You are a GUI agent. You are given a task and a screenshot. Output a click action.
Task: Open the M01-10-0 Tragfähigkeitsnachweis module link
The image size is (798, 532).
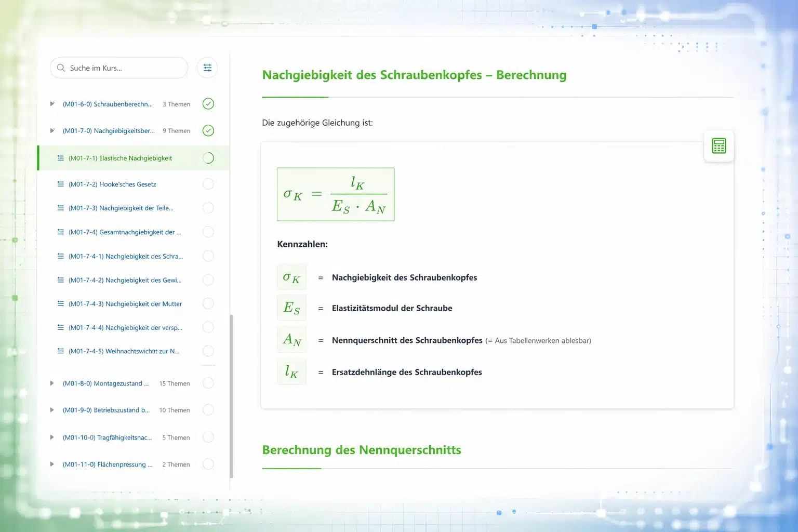(107, 437)
